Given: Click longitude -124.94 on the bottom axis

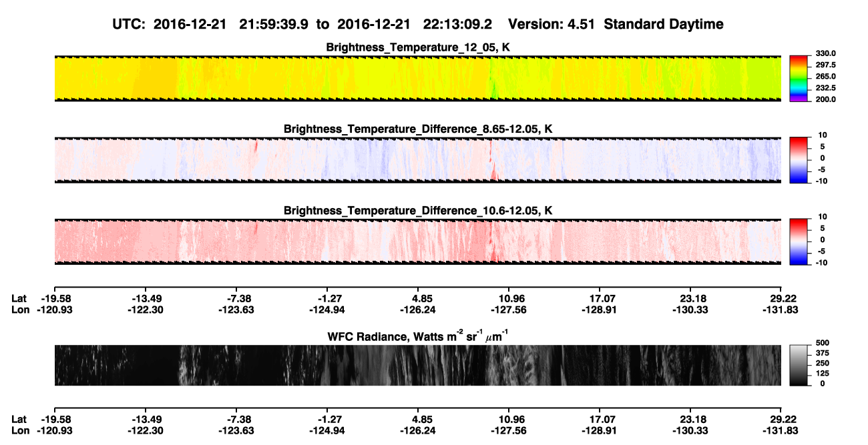Looking at the screenshot, I should (327, 430).
